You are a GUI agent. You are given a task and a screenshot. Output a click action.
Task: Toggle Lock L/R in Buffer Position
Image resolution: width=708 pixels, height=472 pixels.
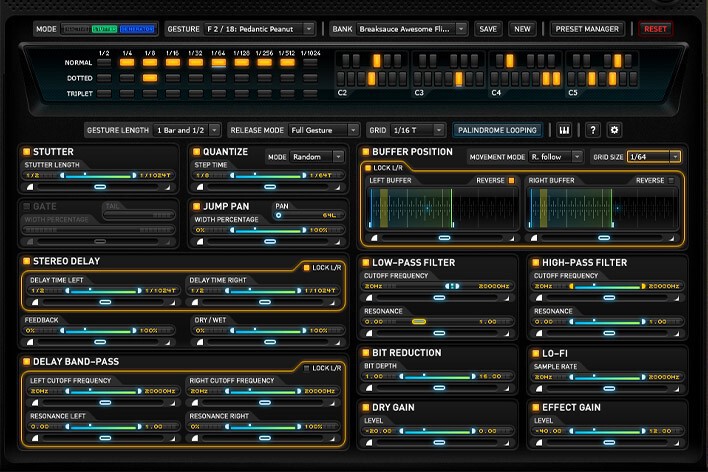coord(368,167)
